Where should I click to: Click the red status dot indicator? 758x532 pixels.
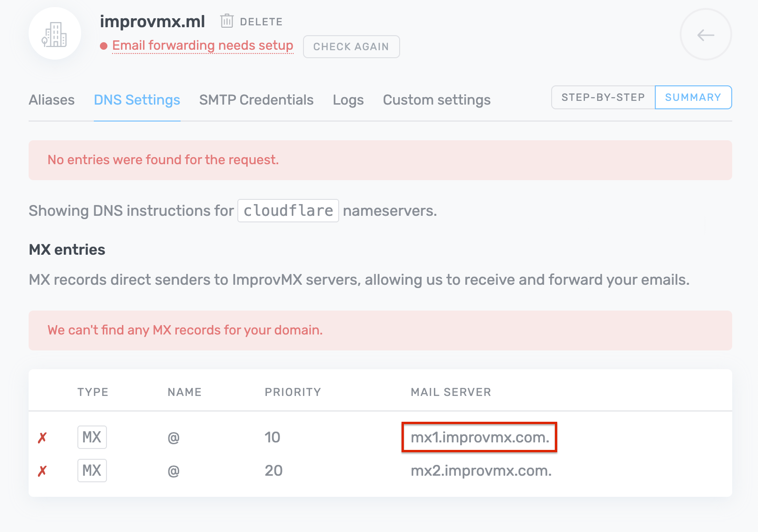point(104,46)
